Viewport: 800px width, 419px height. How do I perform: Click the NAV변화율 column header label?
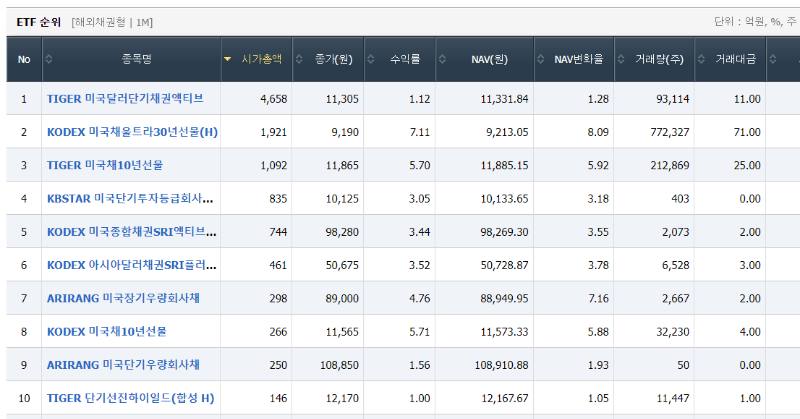click(x=579, y=59)
